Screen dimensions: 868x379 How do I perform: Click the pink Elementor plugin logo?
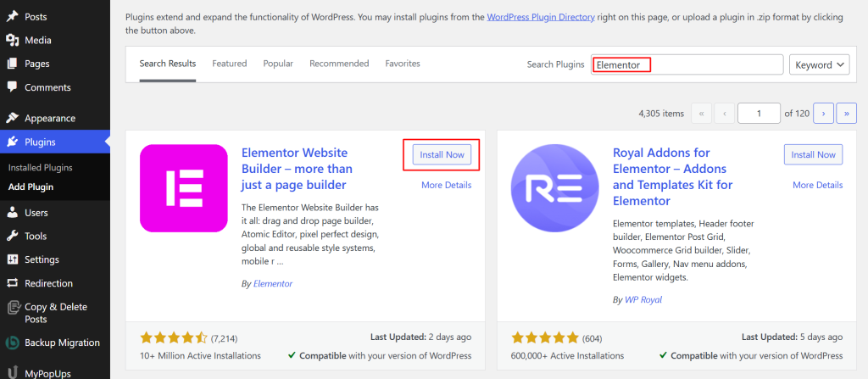184,188
